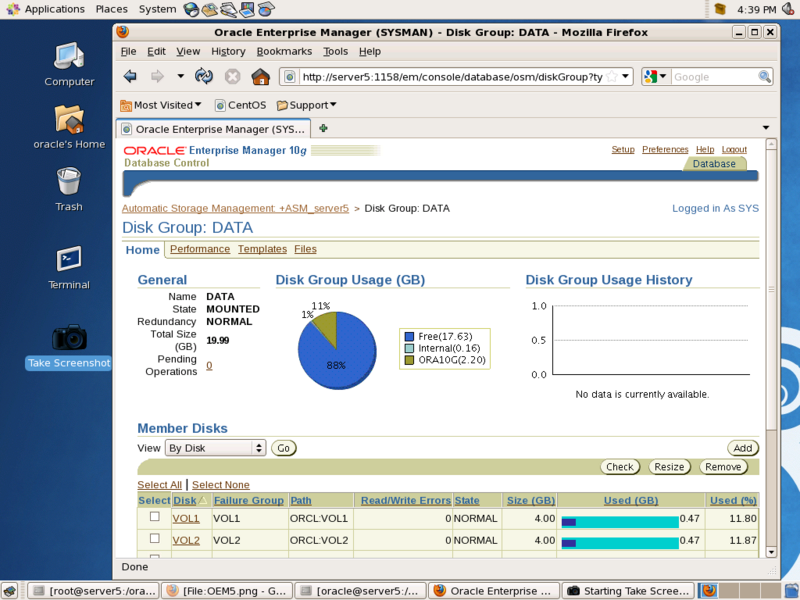Click the Remove button
This screenshot has height=600, width=800.
723,467
